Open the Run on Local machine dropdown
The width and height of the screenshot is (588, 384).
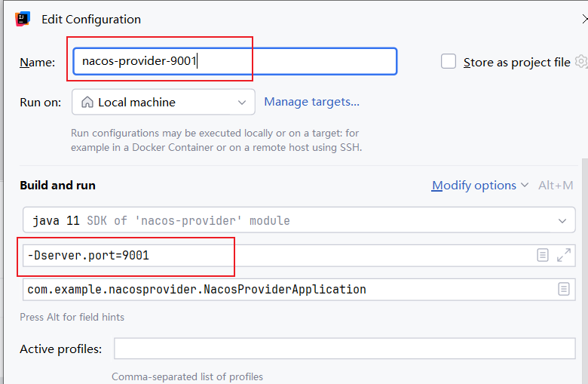click(x=164, y=103)
